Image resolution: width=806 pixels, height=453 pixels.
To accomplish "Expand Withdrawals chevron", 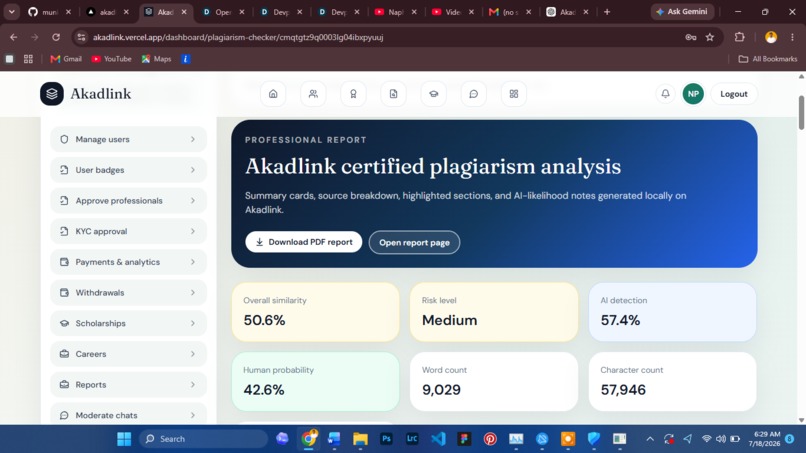I will [x=193, y=293].
